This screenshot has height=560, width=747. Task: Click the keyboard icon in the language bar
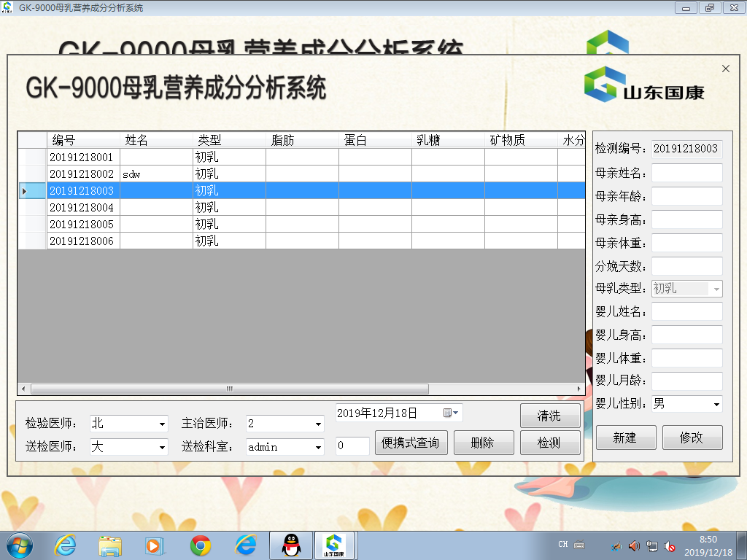click(x=579, y=544)
